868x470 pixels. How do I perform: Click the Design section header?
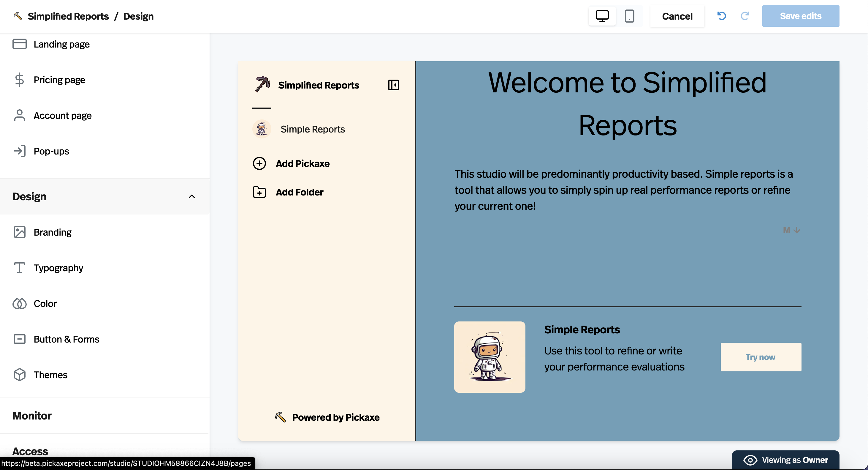[x=104, y=197]
